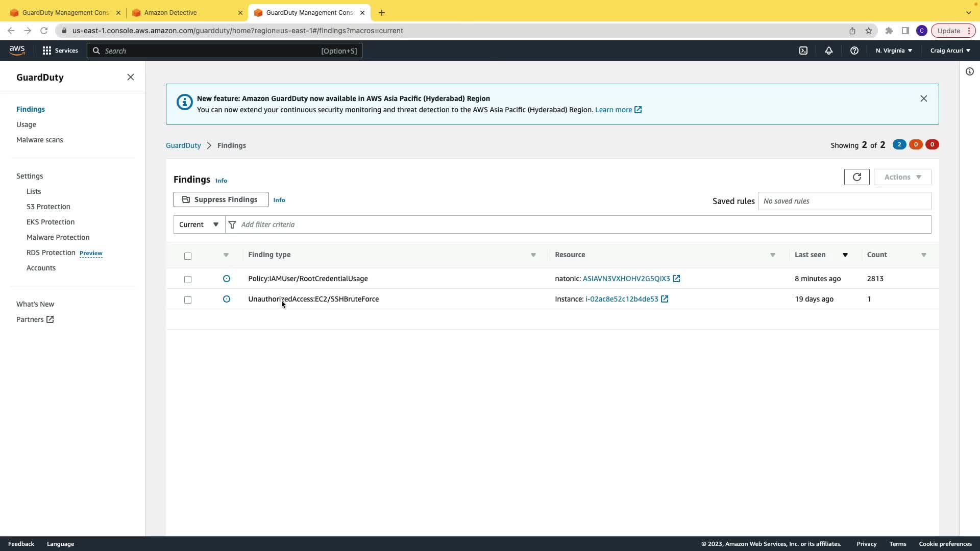Expand the Current findings dropdown

199,224
